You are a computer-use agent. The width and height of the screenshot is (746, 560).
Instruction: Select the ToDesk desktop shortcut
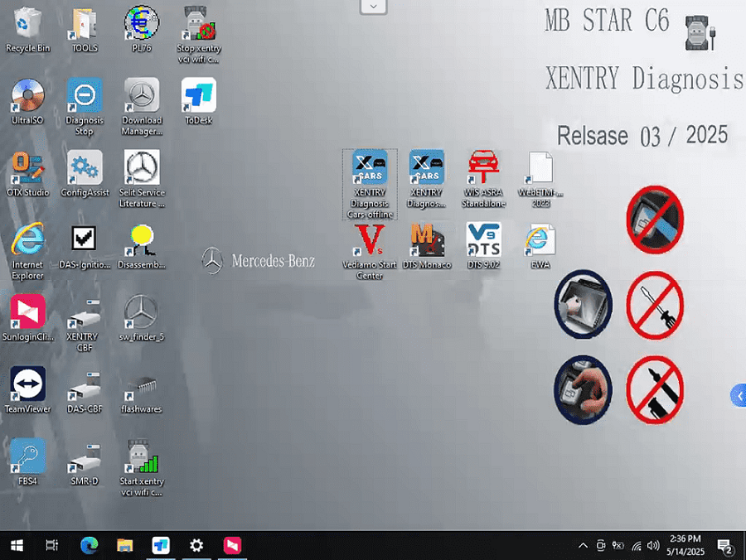[x=199, y=102]
